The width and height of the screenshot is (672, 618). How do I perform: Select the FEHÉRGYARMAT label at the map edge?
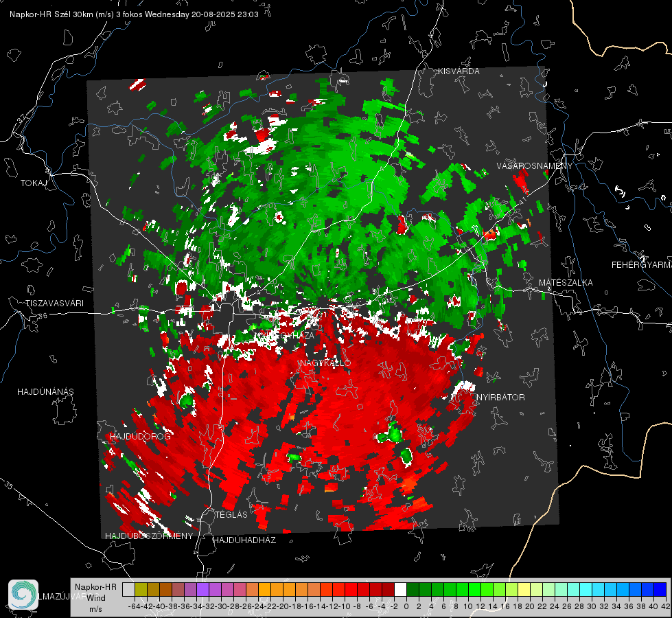tap(642, 265)
